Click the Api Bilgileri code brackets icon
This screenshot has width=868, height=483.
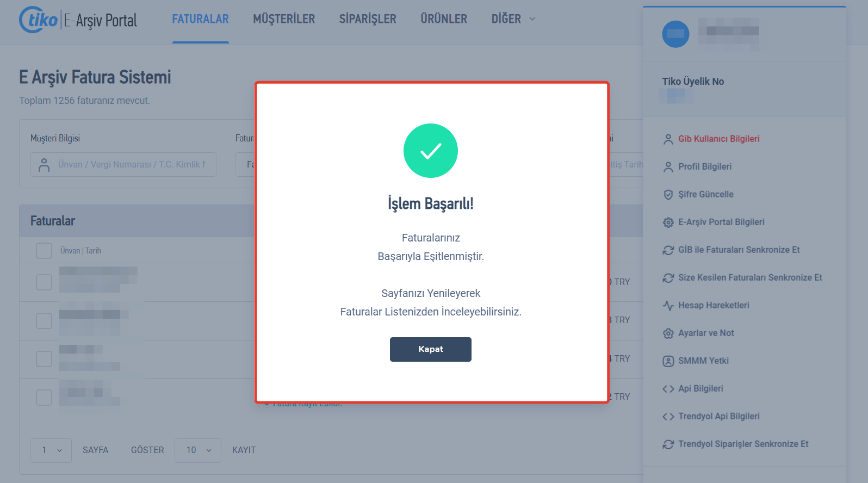(x=668, y=389)
